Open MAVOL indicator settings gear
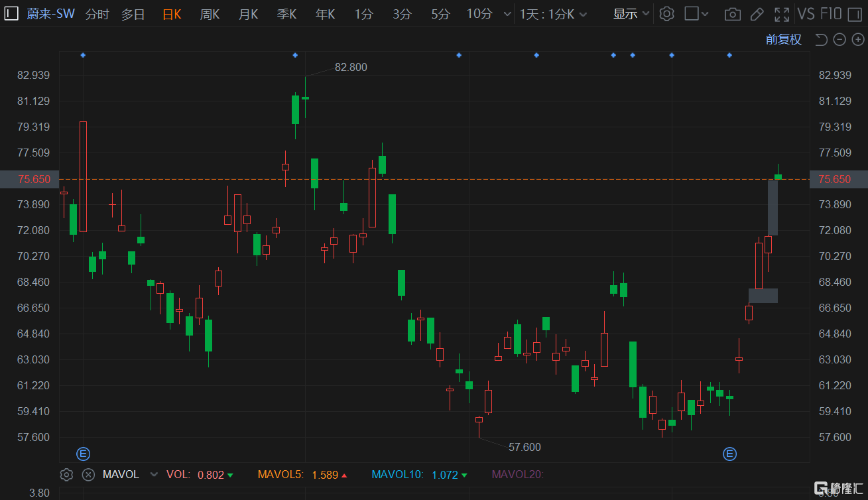The width and height of the screenshot is (868, 500). [x=66, y=475]
